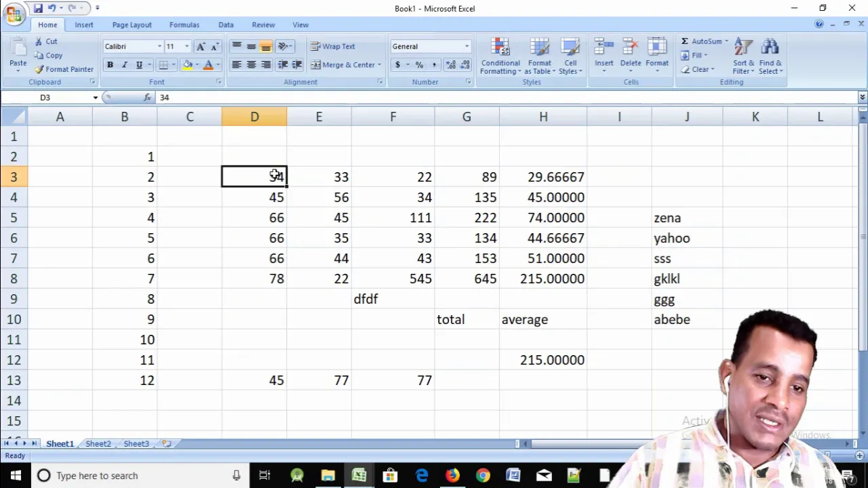The height and width of the screenshot is (488, 868).
Task: Cut the selected cell
Action: (x=46, y=41)
